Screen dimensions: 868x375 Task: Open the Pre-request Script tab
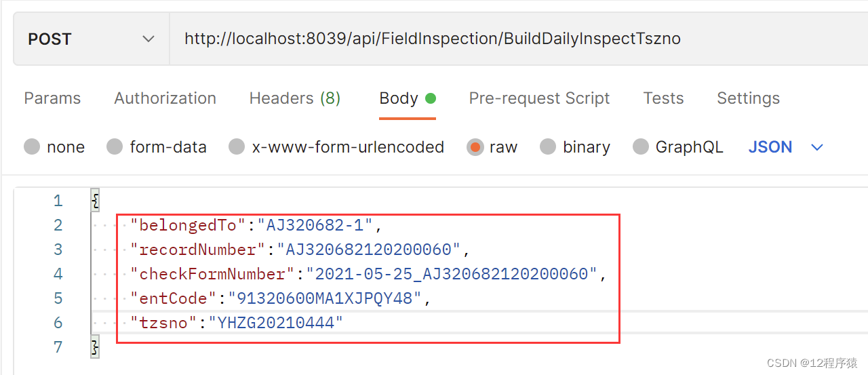(x=539, y=98)
